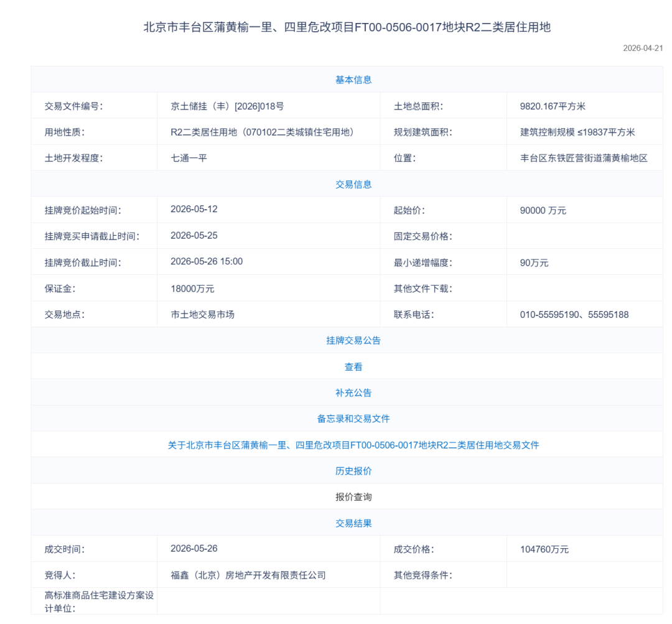Click the bidding start date 2026-05-12

[194, 209]
